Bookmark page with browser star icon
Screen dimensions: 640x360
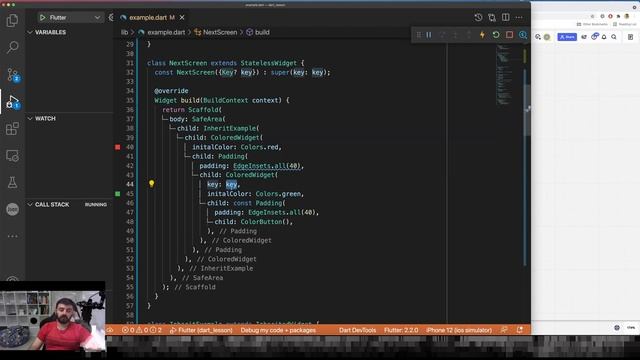click(592, 16)
